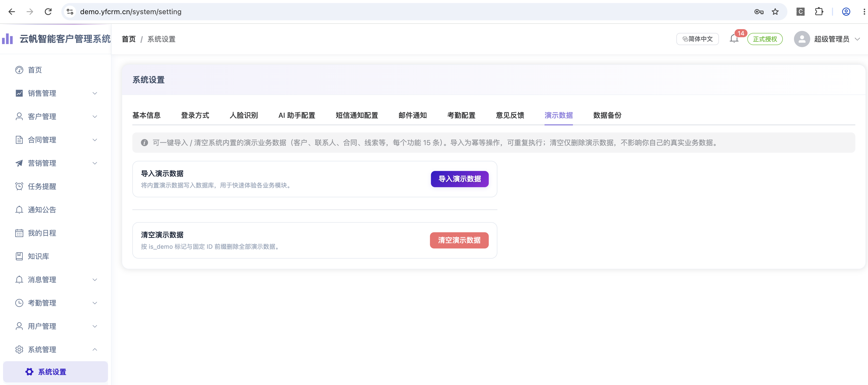Click the user avatar in header
The height and width of the screenshot is (385, 868).
tap(802, 39)
